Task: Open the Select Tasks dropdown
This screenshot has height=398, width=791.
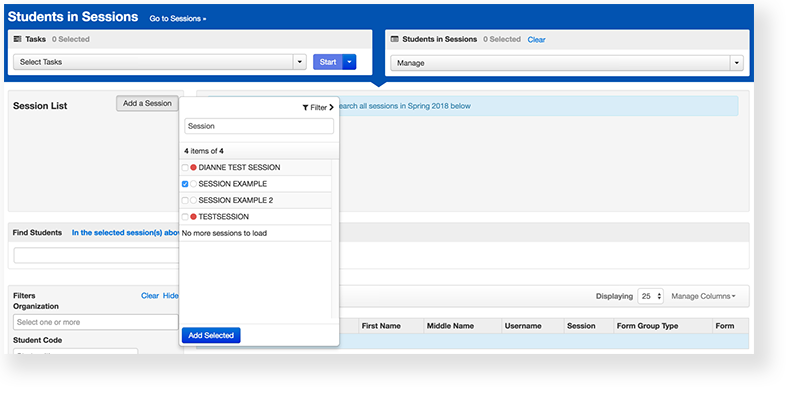Action: pos(159,62)
